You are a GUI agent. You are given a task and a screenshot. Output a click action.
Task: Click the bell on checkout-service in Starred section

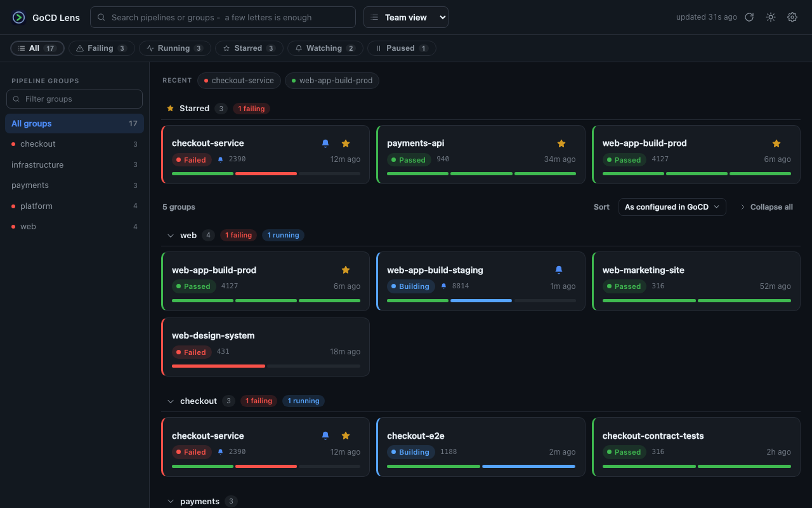(325, 144)
